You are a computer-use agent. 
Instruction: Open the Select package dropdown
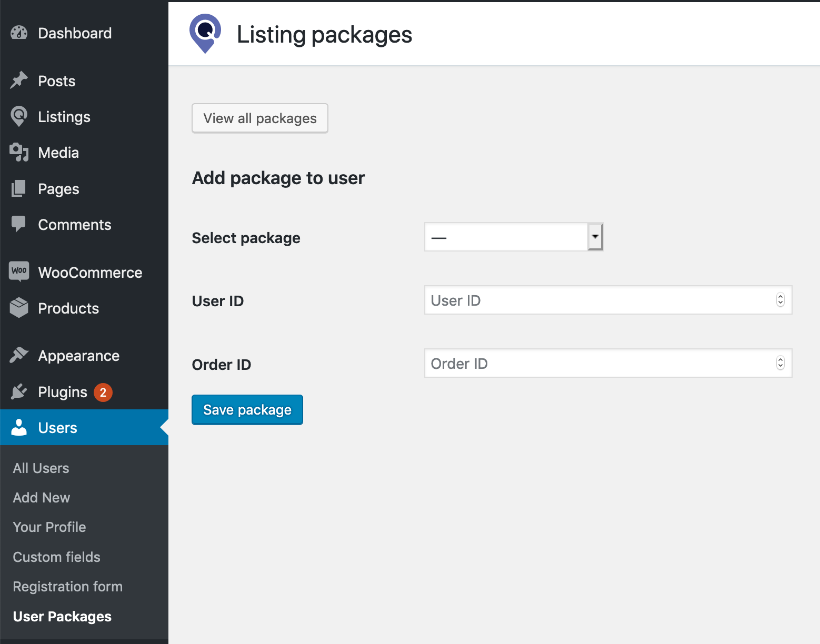[x=514, y=237]
